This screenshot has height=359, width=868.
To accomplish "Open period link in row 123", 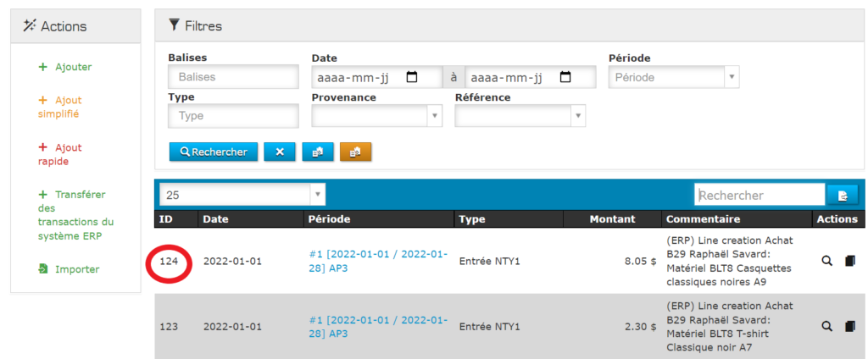I will coord(378,326).
